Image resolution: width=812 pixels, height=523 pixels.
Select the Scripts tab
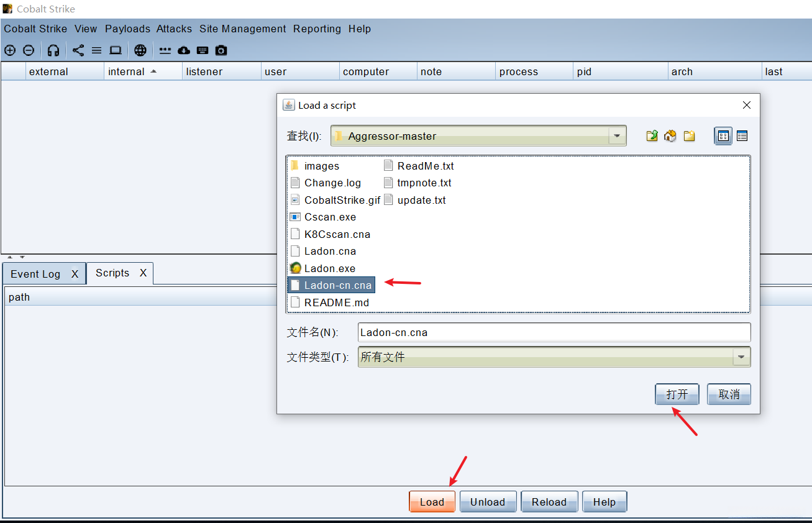(x=112, y=273)
